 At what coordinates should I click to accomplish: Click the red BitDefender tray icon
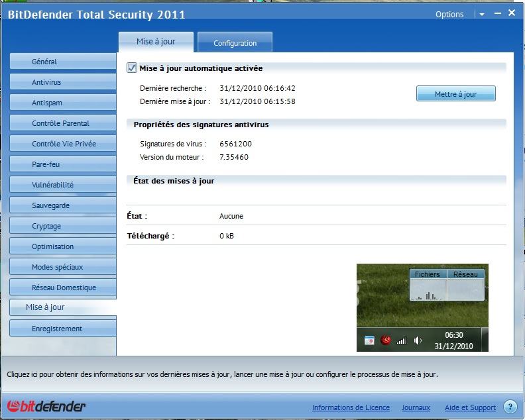click(385, 341)
